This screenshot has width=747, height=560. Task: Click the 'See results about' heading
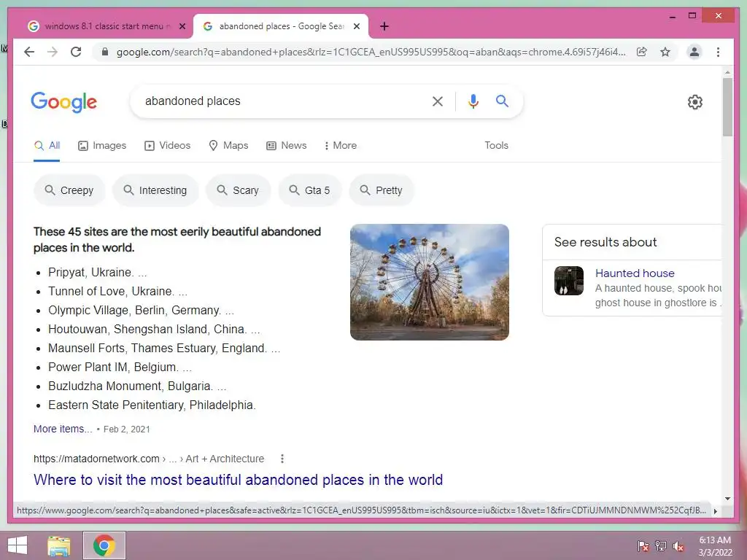click(605, 242)
